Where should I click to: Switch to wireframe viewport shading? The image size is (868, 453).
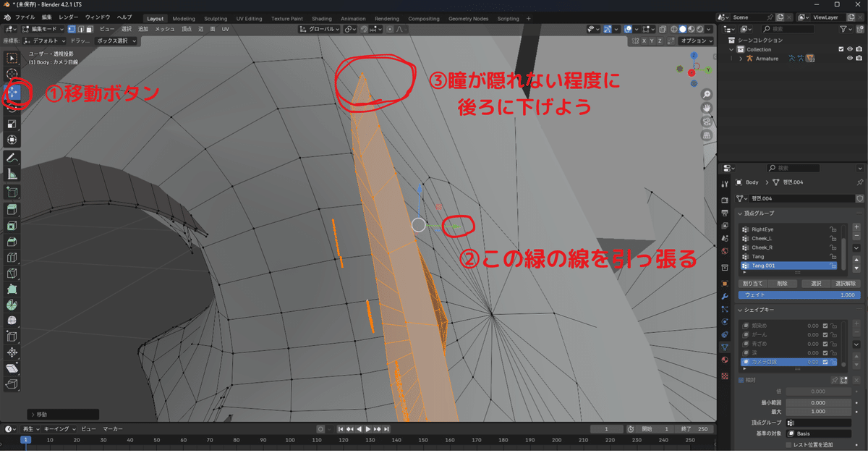click(x=675, y=29)
